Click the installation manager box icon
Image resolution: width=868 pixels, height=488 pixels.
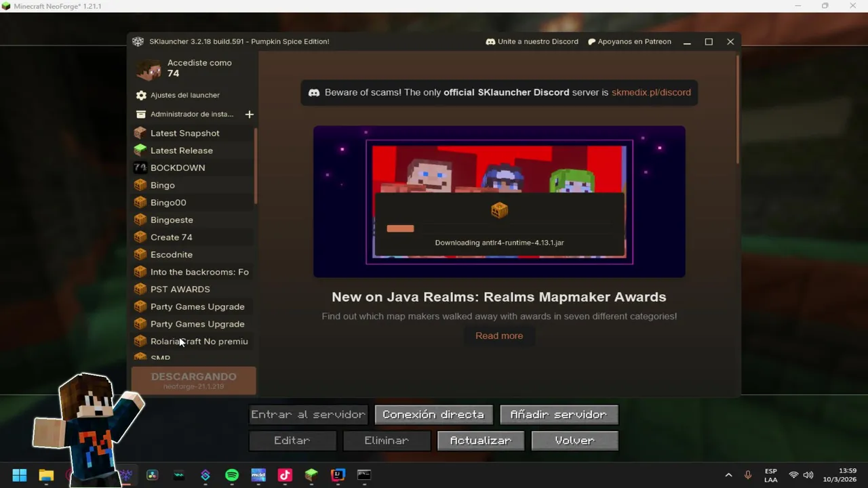(141, 115)
